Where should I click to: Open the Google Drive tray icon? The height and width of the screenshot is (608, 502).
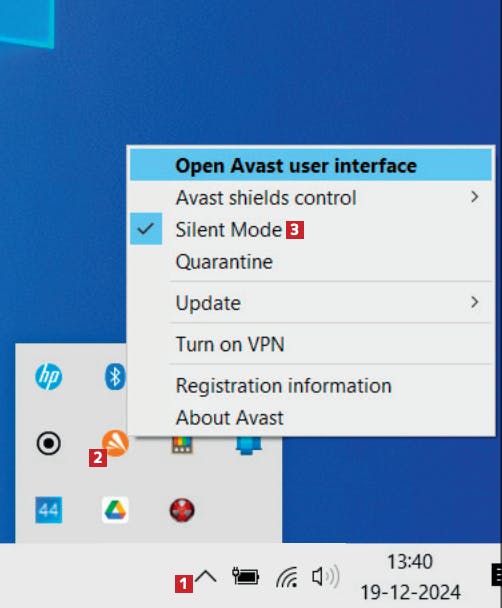coord(115,510)
